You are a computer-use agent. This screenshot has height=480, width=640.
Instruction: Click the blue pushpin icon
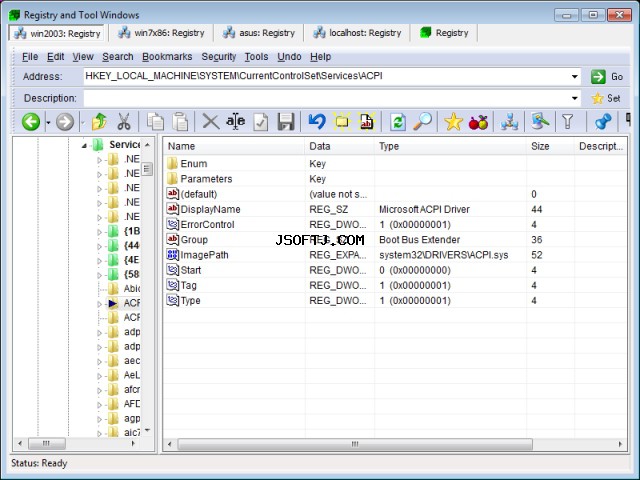[603, 122]
